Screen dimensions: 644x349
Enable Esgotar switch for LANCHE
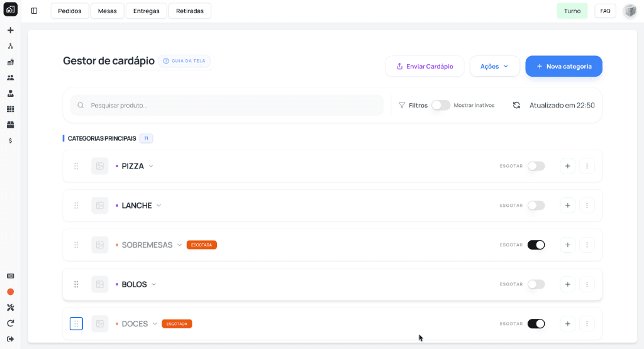coord(536,205)
